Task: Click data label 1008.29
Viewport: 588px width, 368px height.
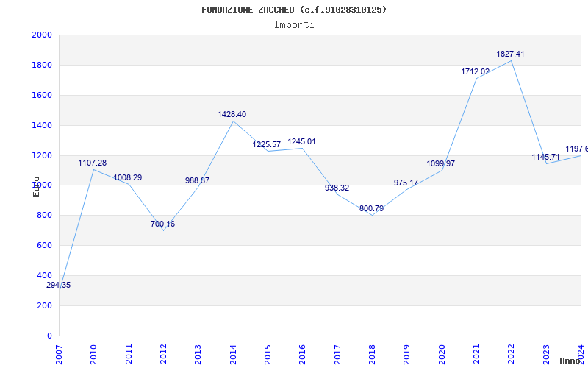Action: (x=128, y=177)
